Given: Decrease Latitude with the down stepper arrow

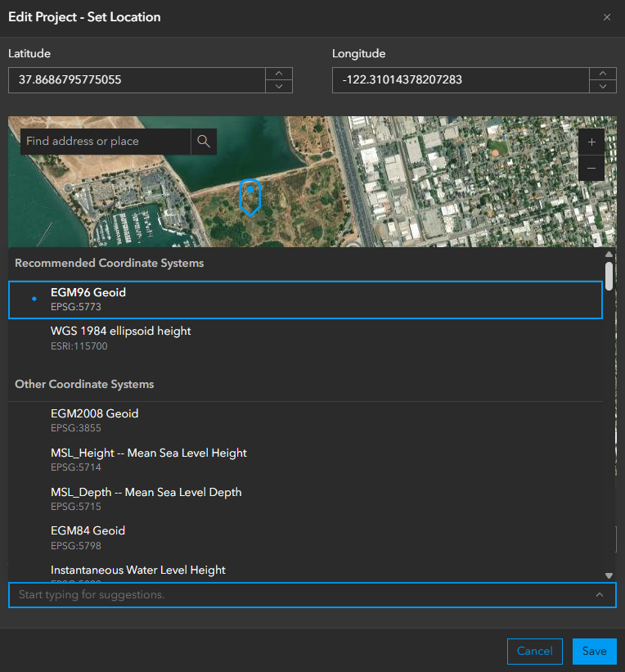Looking at the screenshot, I should pyautogui.click(x=278, y=86).
